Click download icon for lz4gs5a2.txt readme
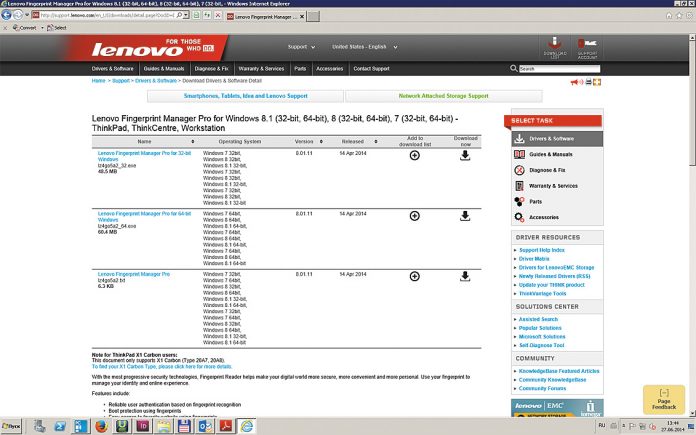The image size is (696, 435). (465, 275)
